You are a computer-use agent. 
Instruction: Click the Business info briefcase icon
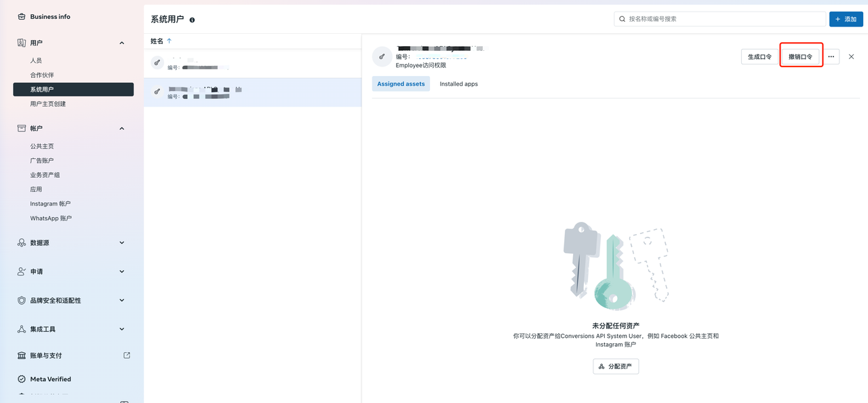22,16
